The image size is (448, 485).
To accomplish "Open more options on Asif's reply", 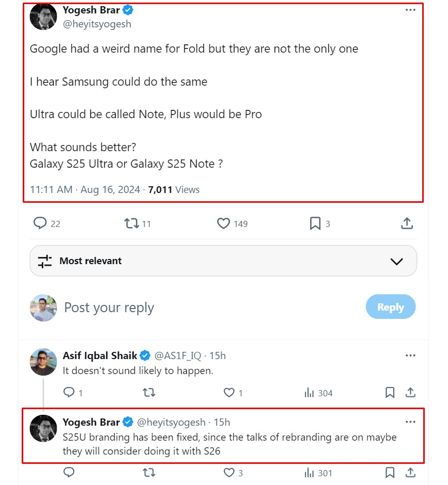I will point(410,355).
